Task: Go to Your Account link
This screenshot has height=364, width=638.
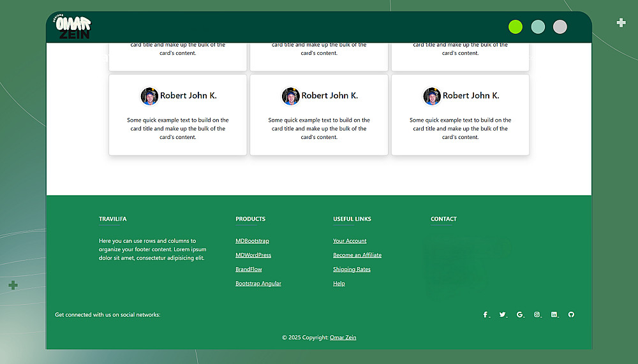Action: point(350,241)
